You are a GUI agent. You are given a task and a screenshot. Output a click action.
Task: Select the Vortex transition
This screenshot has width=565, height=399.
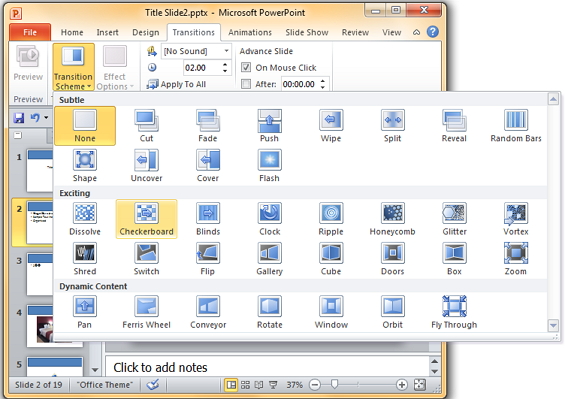(x=516, y=219)
